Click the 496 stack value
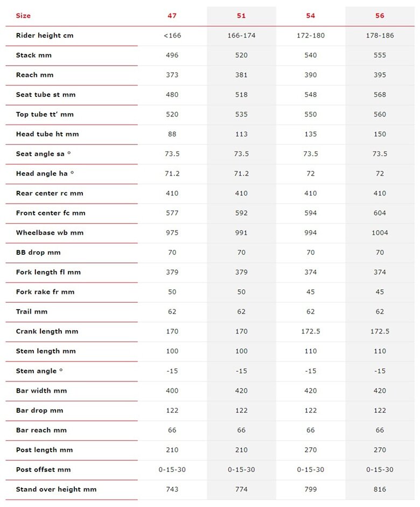 (172, 55)
